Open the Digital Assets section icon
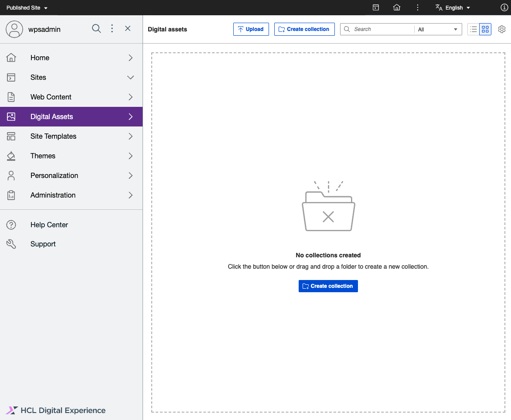Image resolution: width=511 pixels, height=420 pixels. point(11,116)
